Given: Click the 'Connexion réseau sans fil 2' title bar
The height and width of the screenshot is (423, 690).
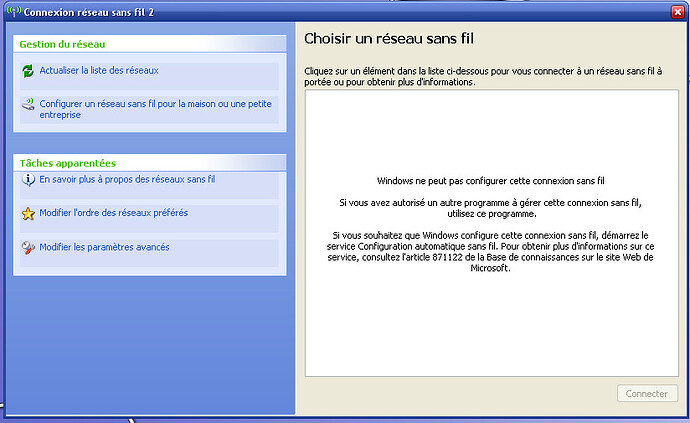Looking at the screenshot, I should pyautogui.click(x=300, y=10).
